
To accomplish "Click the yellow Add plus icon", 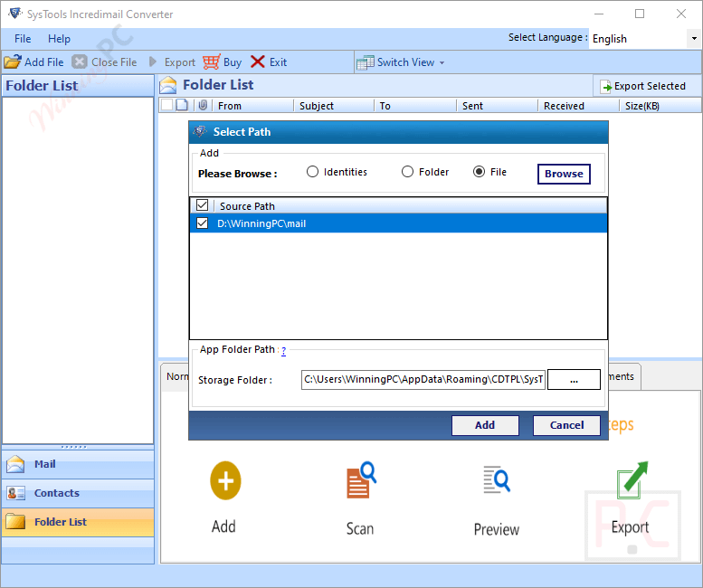I will click(x=225, y=481).
